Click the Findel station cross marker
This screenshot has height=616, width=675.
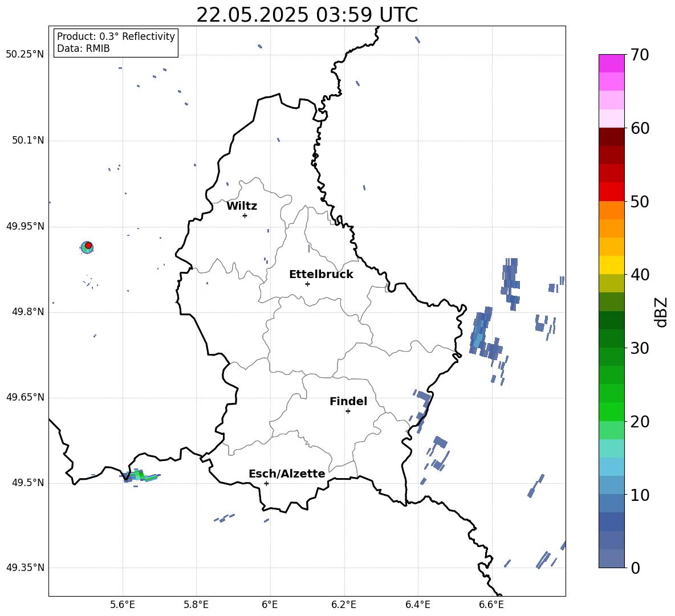348,411
